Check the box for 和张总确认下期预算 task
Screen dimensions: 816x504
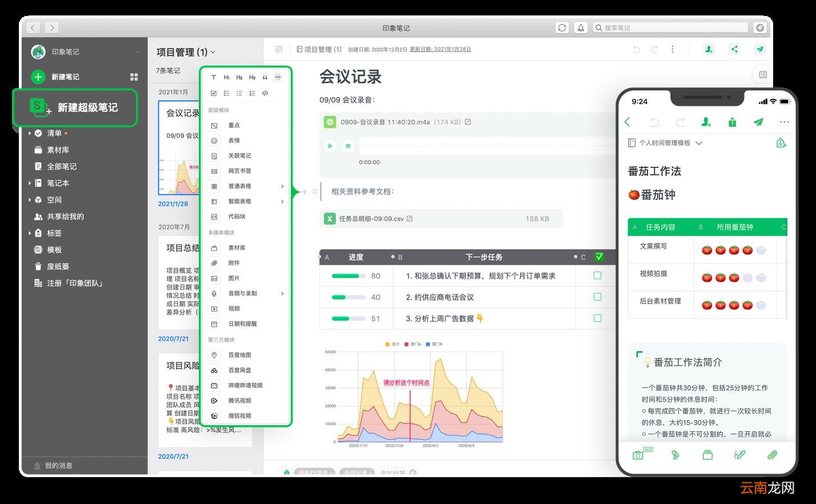pos(597,275)
